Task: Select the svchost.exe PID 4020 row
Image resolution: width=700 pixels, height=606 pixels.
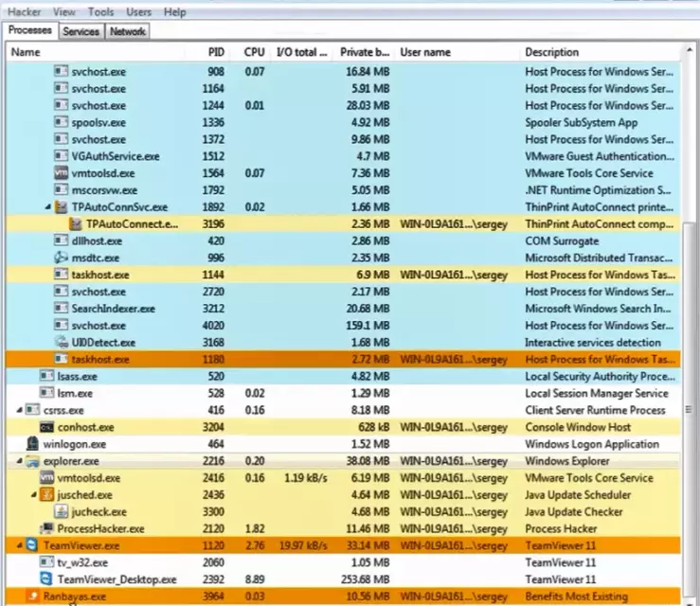Action: (x=343, y=326)
